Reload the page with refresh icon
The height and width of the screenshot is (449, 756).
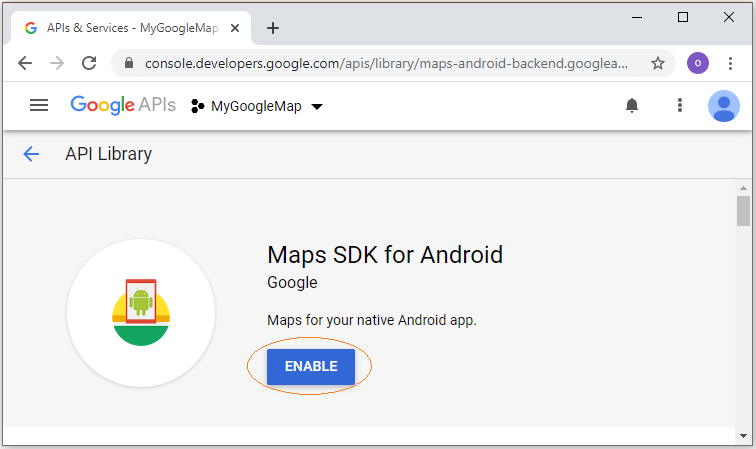pos(89,63)
